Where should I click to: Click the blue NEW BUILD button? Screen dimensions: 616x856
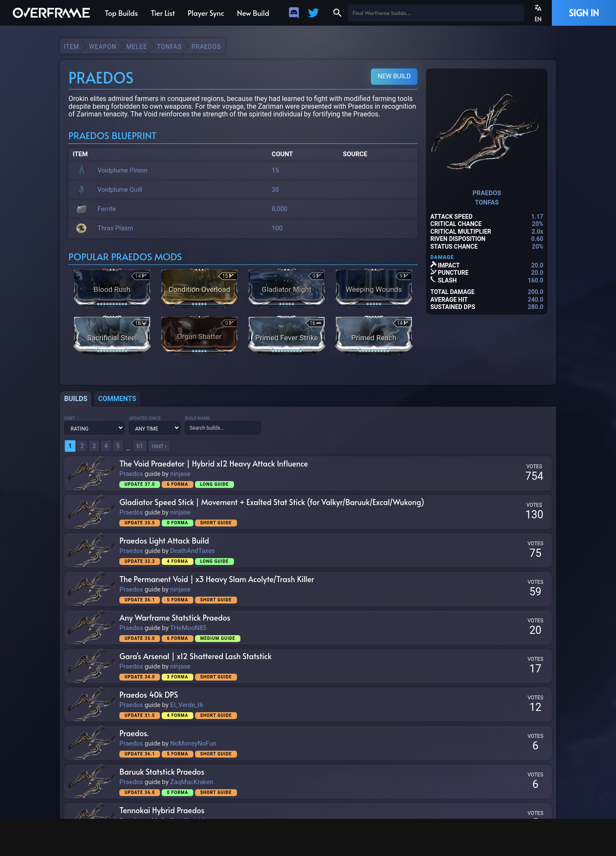[394, 76]
